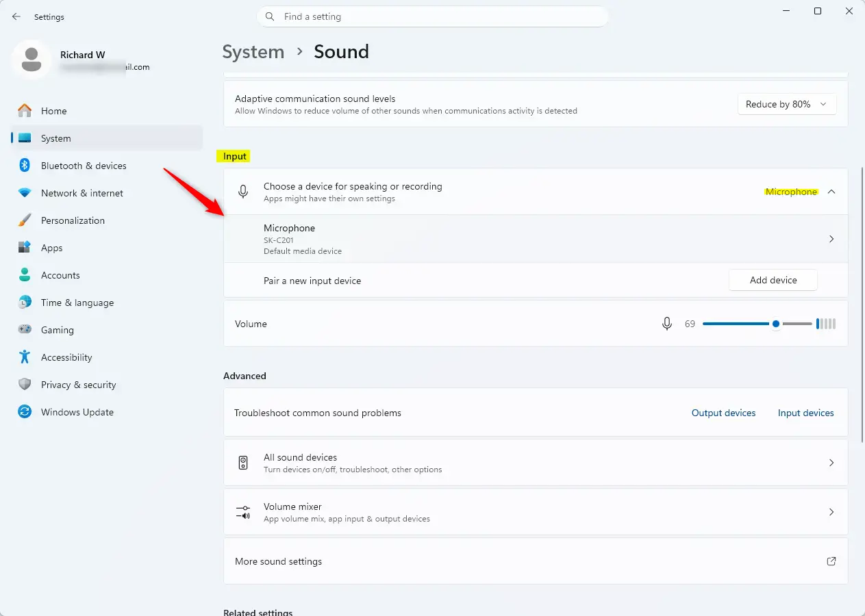Click the Accounts person icon

[x=25, y=275]
